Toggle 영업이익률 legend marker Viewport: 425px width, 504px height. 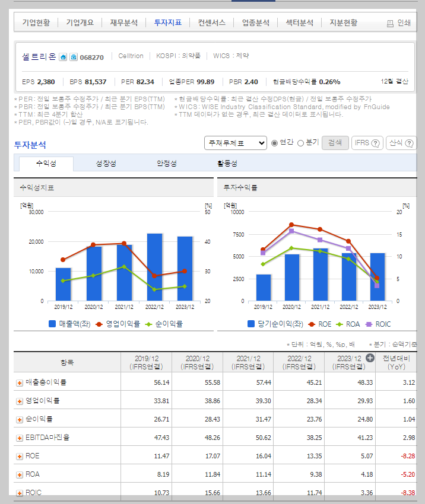point(99,324)
